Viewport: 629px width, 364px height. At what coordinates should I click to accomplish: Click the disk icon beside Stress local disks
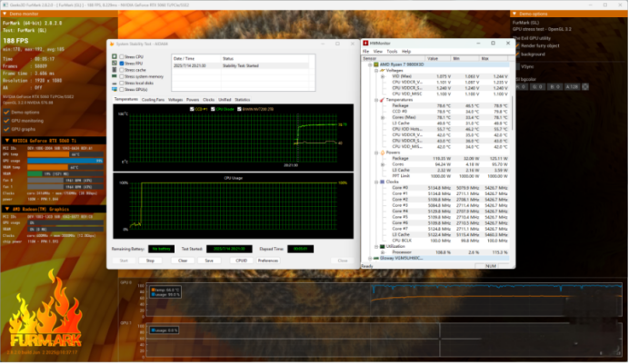tap(115, 83)
